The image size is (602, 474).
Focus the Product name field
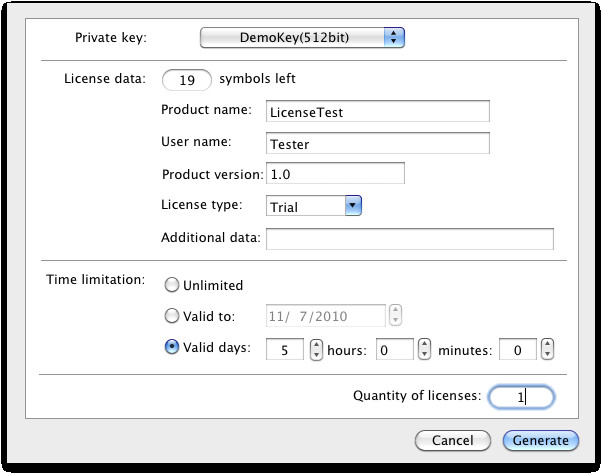tap(378, 111)
